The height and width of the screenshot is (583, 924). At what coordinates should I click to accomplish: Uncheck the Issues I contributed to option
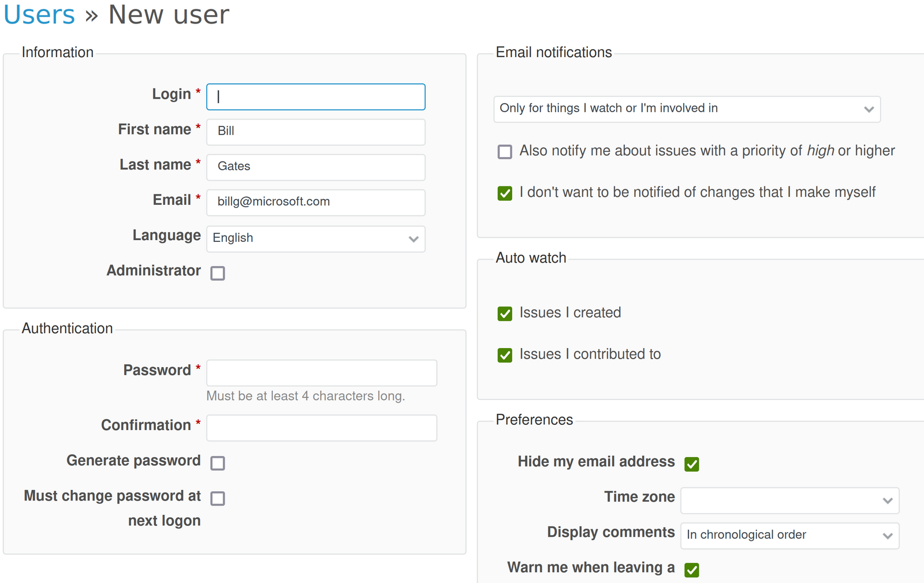click(504, 354)
